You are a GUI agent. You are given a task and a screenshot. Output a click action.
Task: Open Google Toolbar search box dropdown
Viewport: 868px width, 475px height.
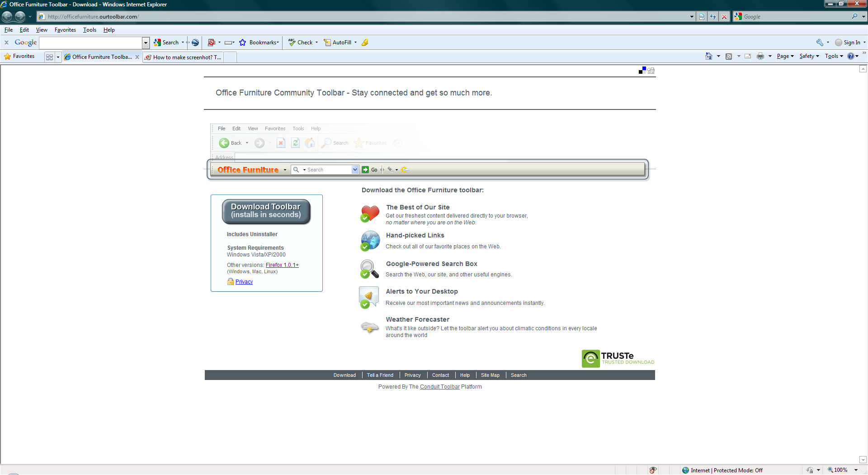[146, 43]
